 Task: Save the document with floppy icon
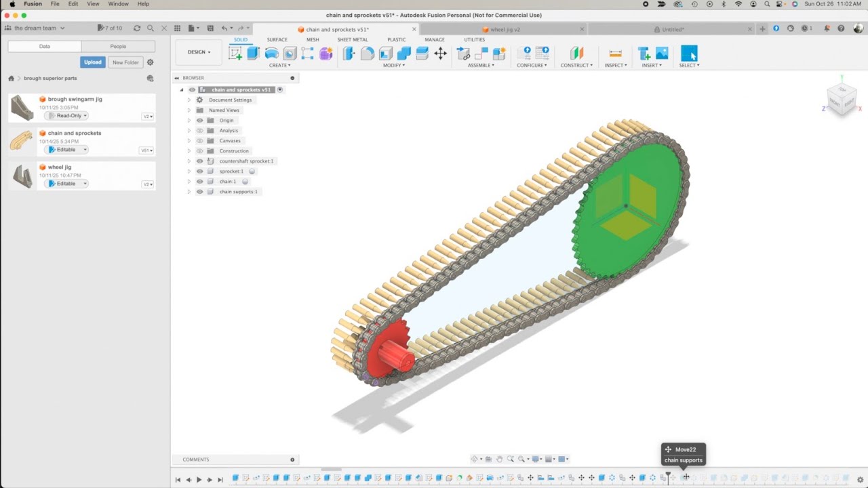pos(210,28)
